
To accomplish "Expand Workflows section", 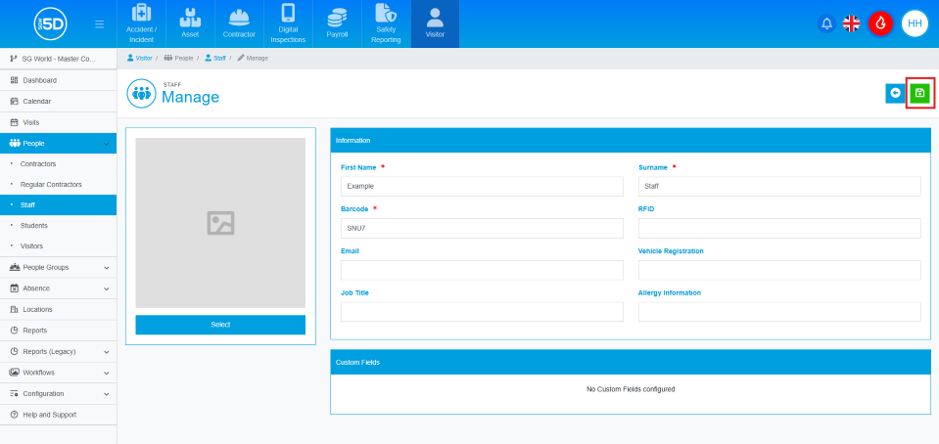I will click(x=58, y=373).
